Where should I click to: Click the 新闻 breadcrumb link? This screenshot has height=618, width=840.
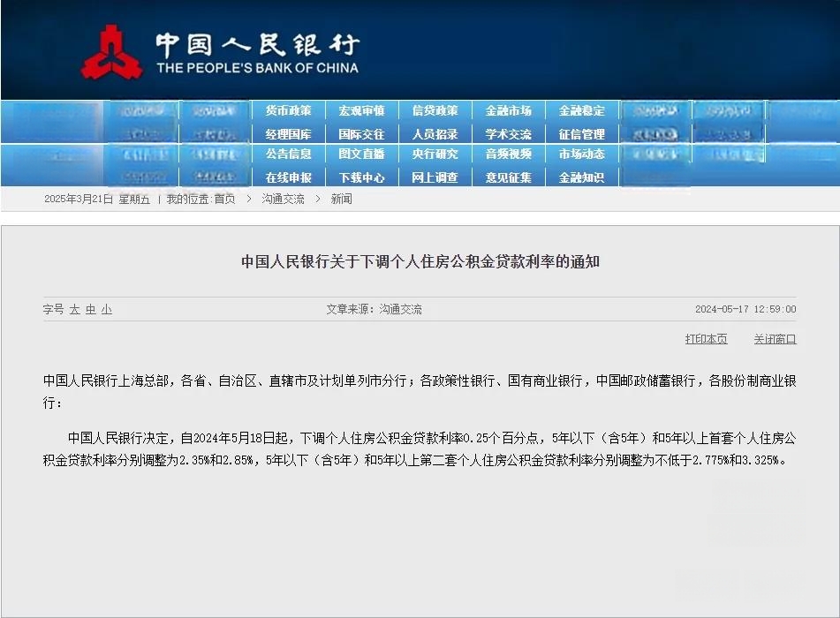[341, 200]
